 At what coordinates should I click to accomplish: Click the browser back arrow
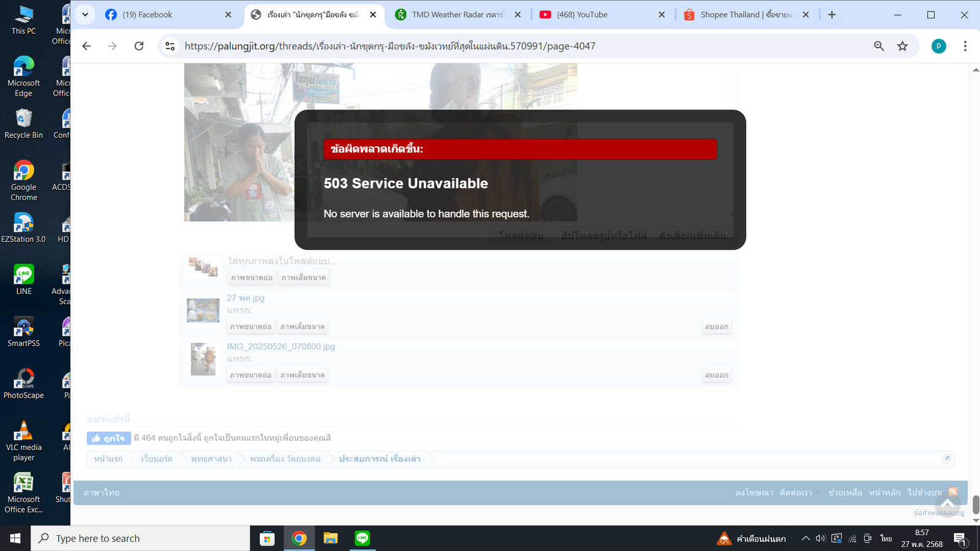coord(86,46)
